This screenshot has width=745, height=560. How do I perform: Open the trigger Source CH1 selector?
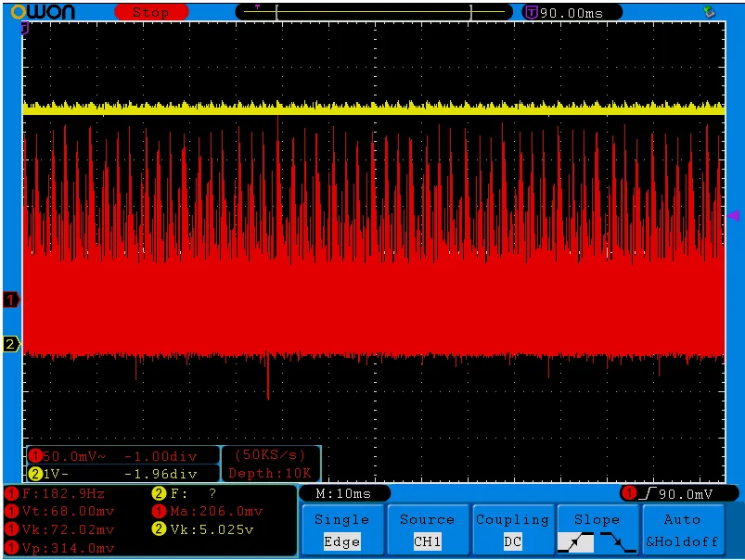tap(427, 530)
